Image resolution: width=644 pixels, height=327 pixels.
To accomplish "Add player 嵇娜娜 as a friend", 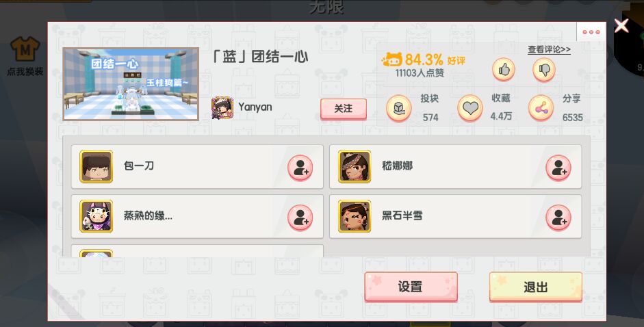I will (558, 168).
